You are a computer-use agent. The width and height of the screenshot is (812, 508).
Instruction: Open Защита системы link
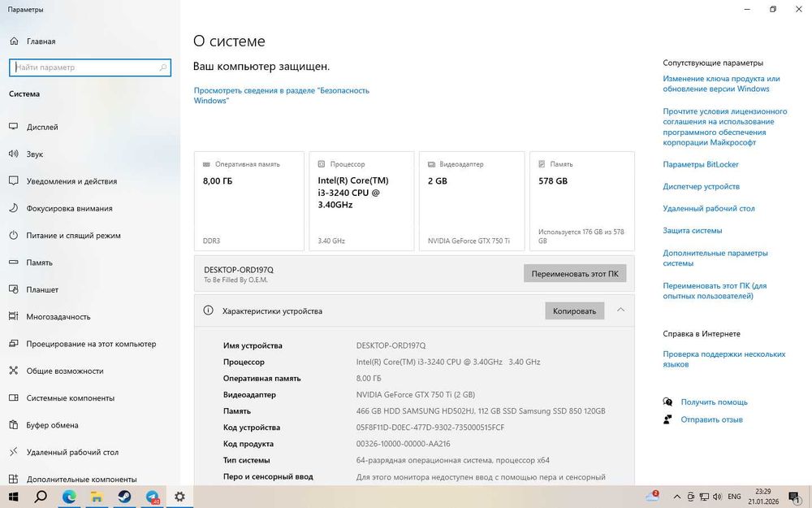(693, 231)
